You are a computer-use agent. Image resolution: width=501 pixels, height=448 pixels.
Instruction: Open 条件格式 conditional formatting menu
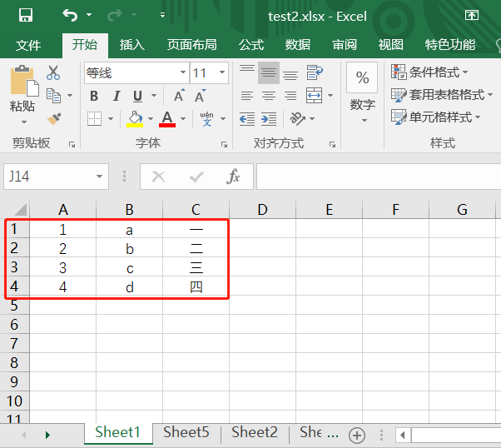pyautogui.click(x=430, y=72)
